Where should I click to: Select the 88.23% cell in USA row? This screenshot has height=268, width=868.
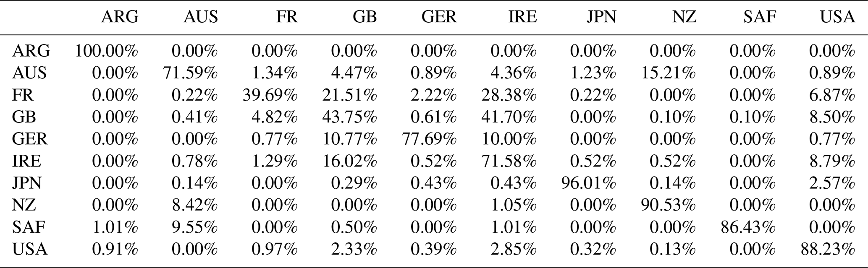828,250
